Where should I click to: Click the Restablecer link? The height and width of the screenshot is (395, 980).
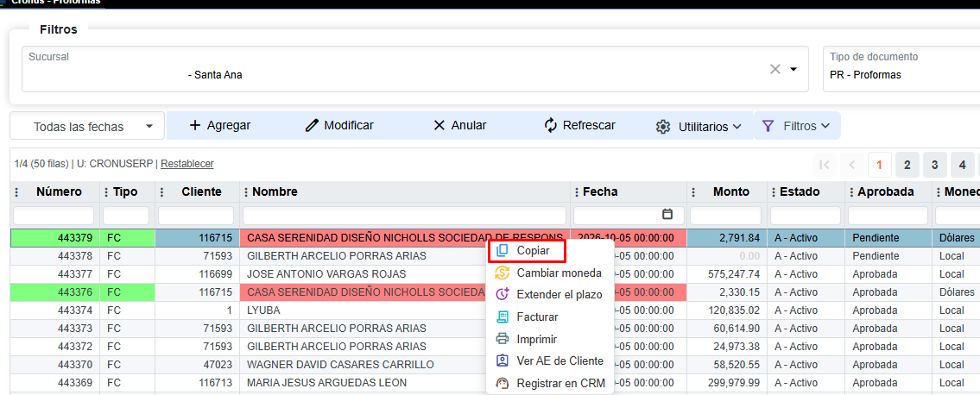click(x=187, y=164)
